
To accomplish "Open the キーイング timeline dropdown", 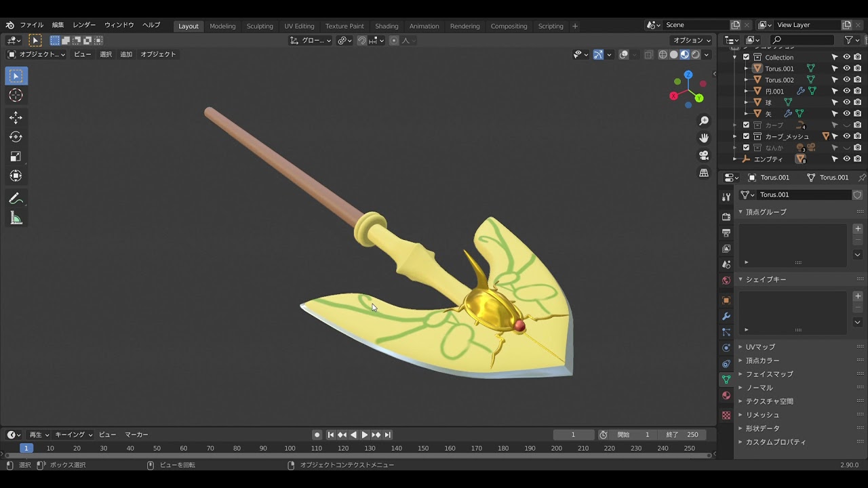I will coord(73,435).
